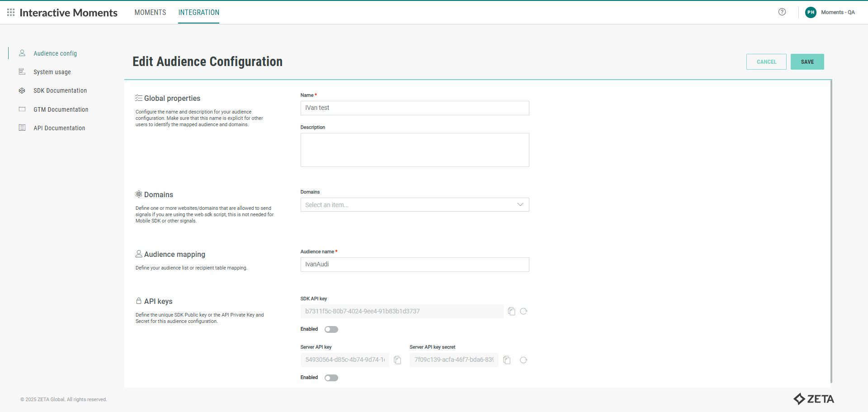Open the app launcher grid icon
Screen dimensions: 868x412
click(11, 12)
